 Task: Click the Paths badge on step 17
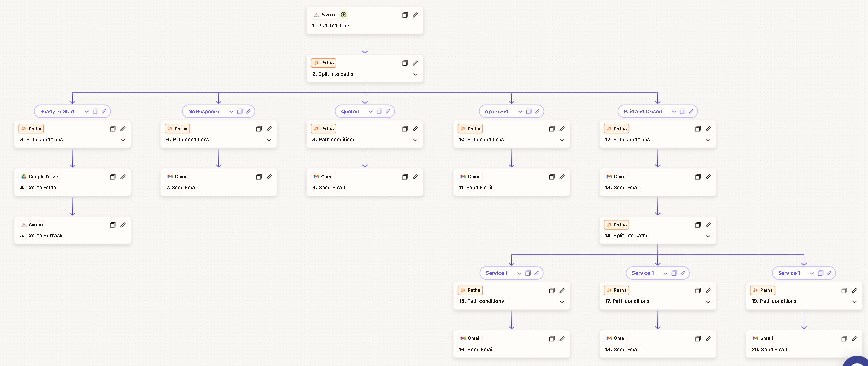pyautogui.click(x=616, y=290)
